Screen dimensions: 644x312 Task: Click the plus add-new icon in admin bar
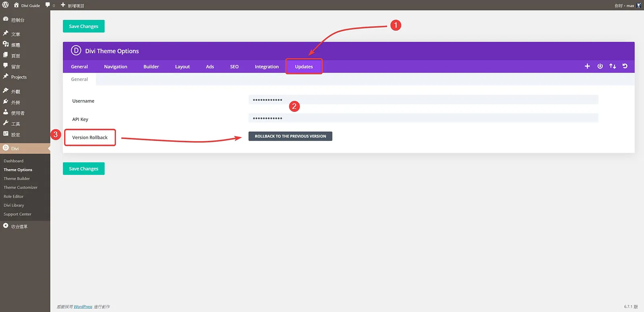pyautogui.click(x=63, y=5)
